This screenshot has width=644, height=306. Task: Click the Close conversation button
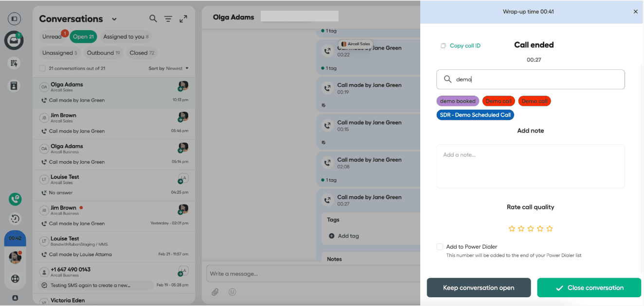click(589, 288)
